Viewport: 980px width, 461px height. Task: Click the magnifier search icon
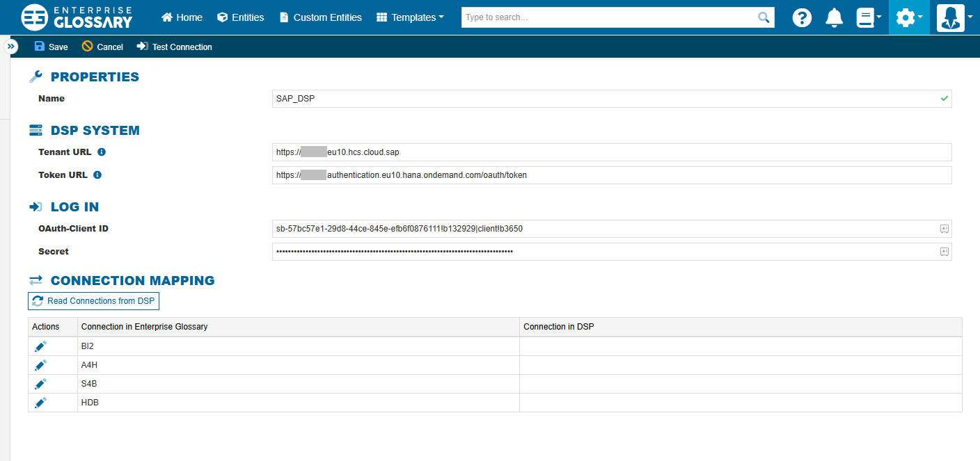tap(764, 17)
